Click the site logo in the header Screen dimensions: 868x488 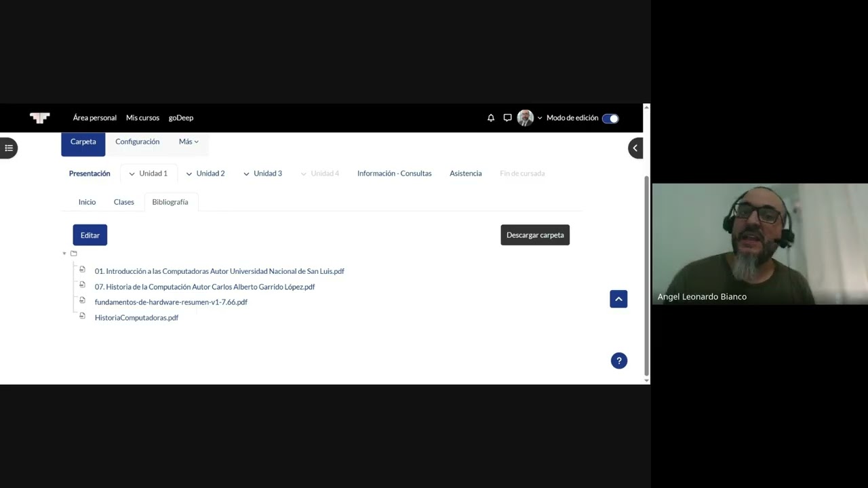[x=40, y=118]
